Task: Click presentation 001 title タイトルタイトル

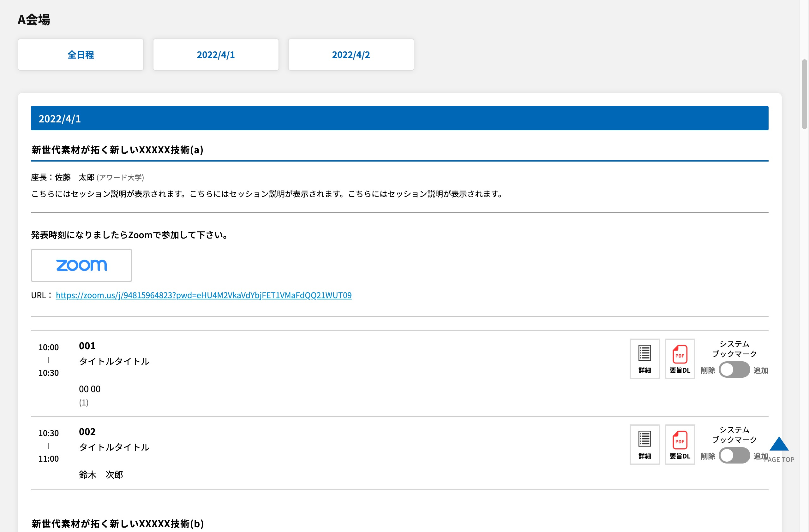Action: [x=114, y=361]
